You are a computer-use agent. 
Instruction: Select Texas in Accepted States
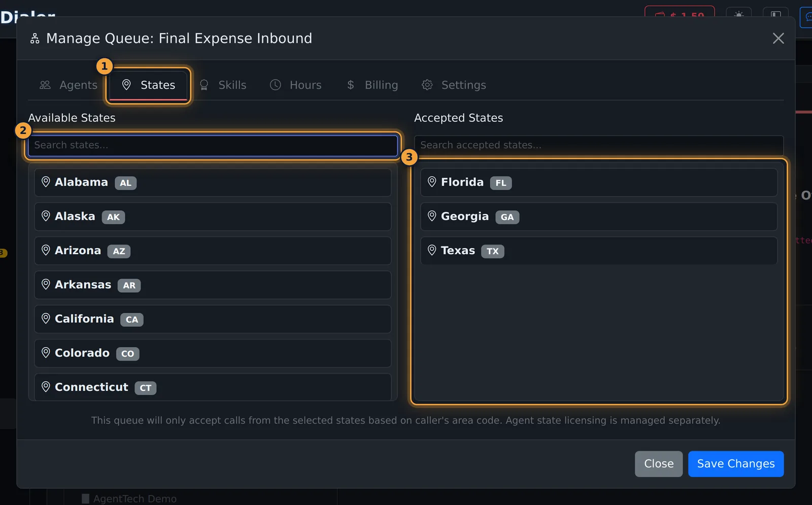599,251
